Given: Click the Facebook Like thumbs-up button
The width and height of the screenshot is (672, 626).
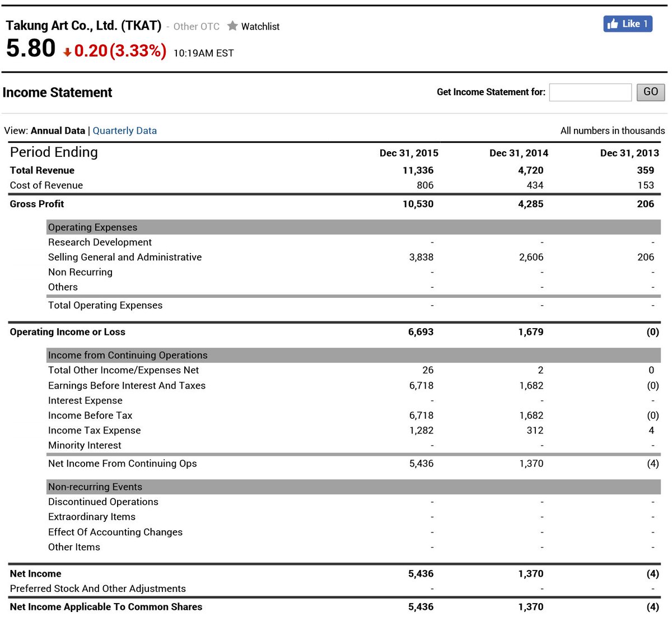Looking at the screenshot, I should 628,24.
